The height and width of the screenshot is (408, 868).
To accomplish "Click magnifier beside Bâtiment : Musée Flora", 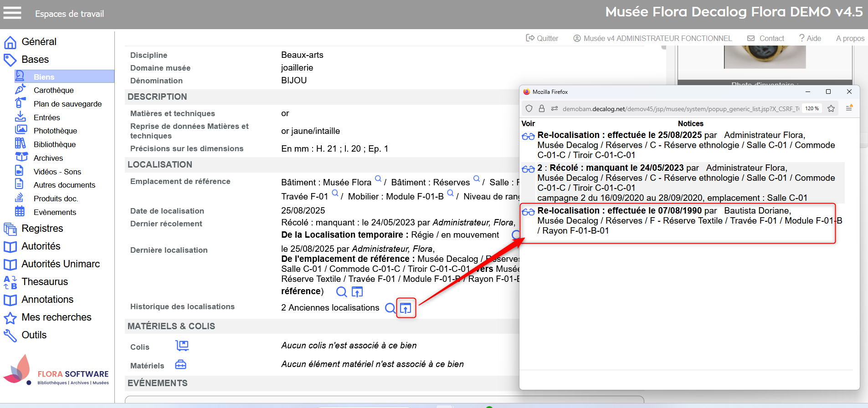I will click(x=378, y=179).
